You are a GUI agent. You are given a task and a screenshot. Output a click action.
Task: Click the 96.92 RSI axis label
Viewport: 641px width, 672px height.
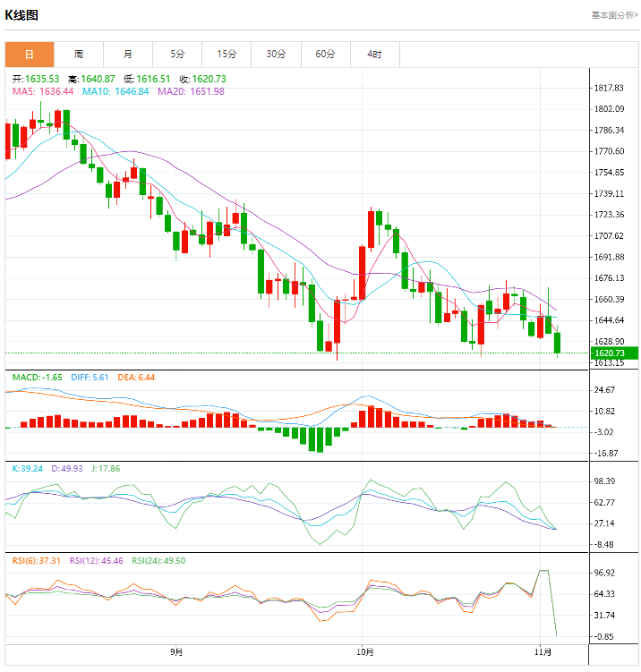click(x=604, y=573)
